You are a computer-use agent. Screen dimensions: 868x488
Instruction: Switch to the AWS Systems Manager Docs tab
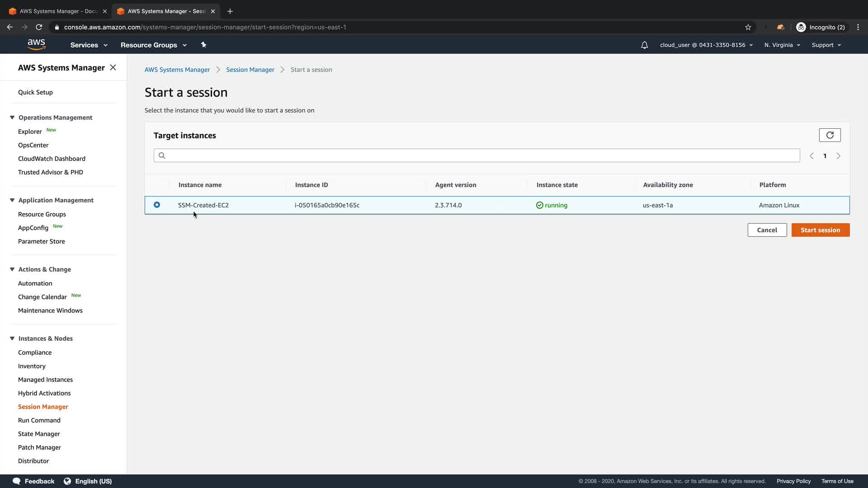coord(58,11)
